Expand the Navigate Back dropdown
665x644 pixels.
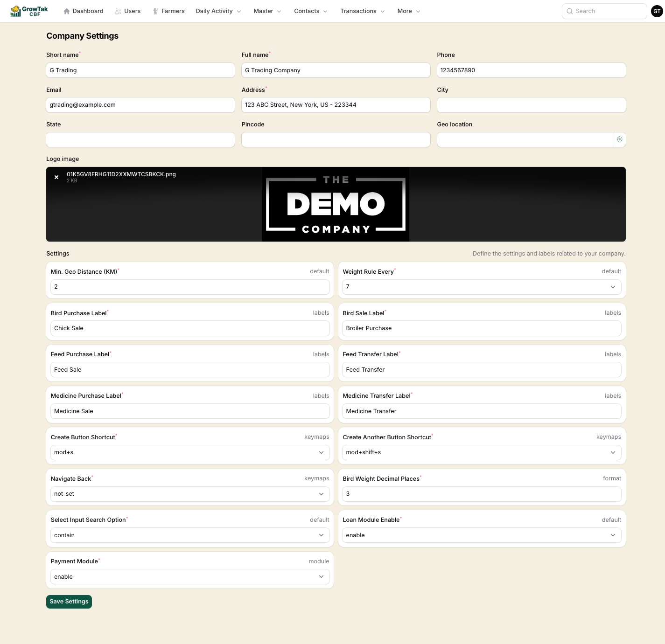pyautogui.click(x=190, y=494)
